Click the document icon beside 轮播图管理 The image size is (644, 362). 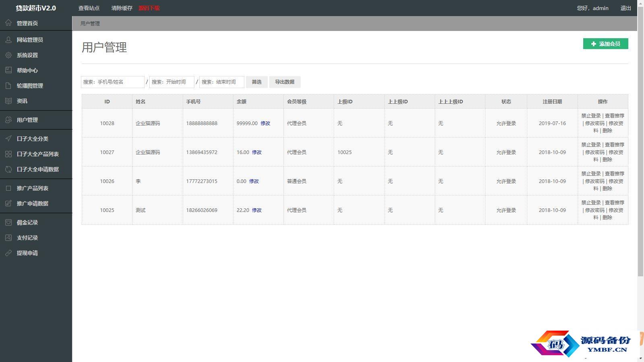click(x=8, y=86)
